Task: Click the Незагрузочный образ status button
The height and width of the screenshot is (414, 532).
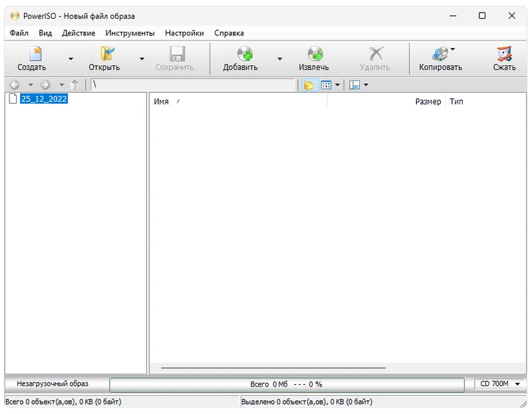Action: 53,384
